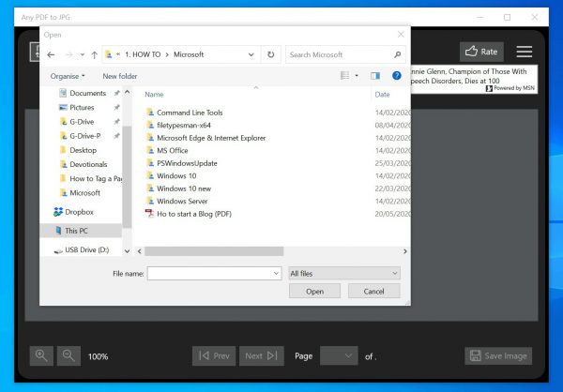Click the zoom out magnifier button
Image resolution: width=563 pixels, height=392 pixels.
68,355
